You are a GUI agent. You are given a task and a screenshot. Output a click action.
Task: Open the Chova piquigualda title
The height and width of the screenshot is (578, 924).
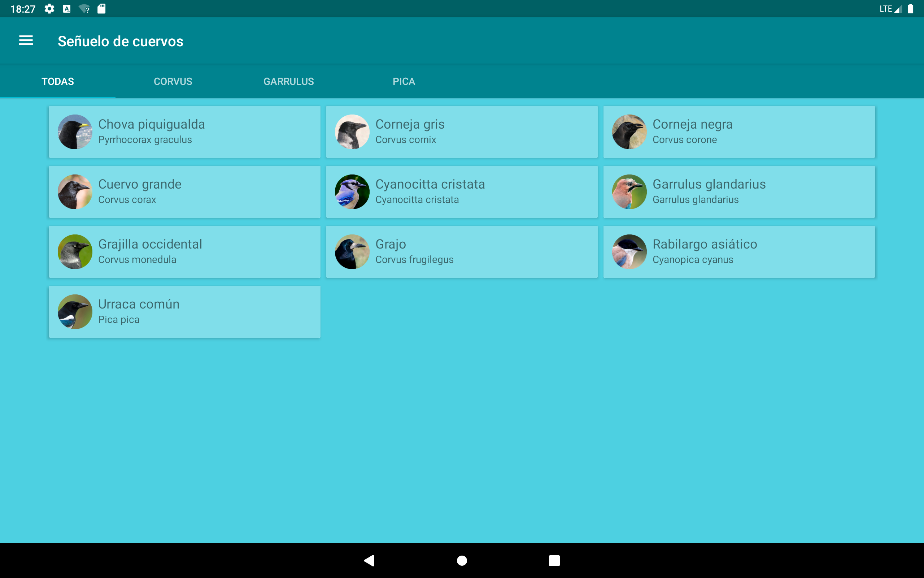[152, 124]
